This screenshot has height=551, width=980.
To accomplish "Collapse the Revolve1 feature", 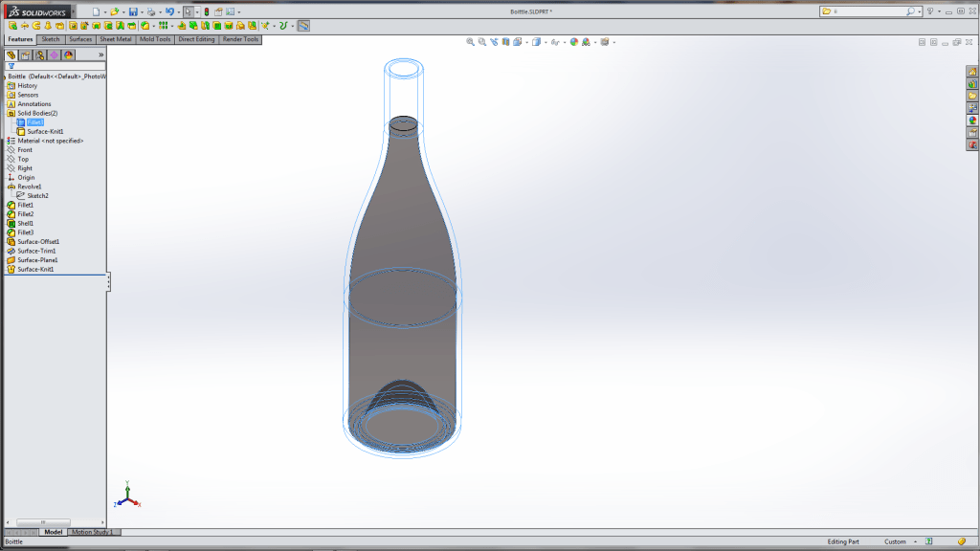I will (7, 186).
